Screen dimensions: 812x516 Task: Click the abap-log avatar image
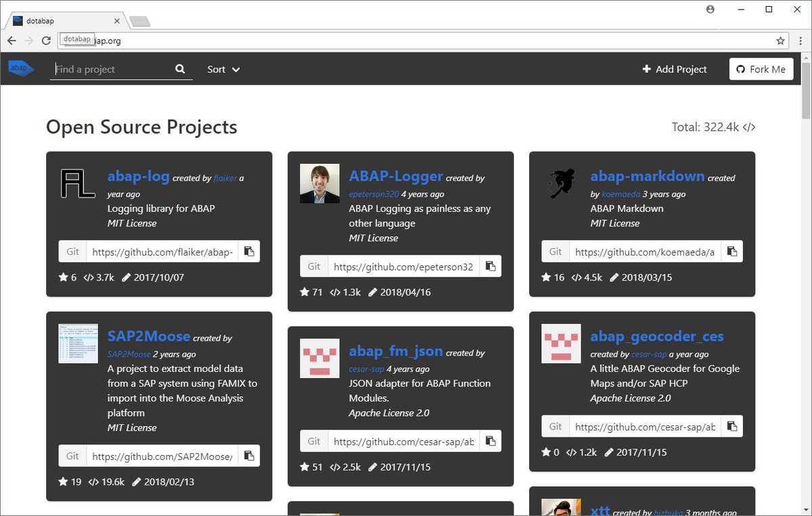78,183
